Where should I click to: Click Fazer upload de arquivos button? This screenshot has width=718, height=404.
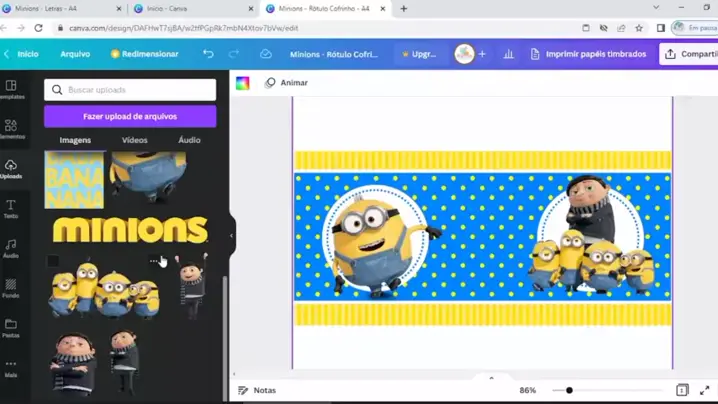coord(130,116)
